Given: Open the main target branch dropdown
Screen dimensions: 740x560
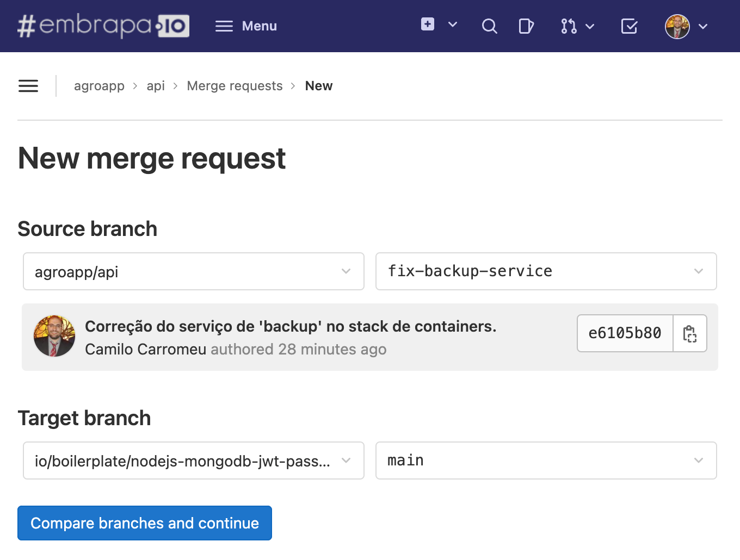Looking at the screenshot, I should tap(546, 461).
